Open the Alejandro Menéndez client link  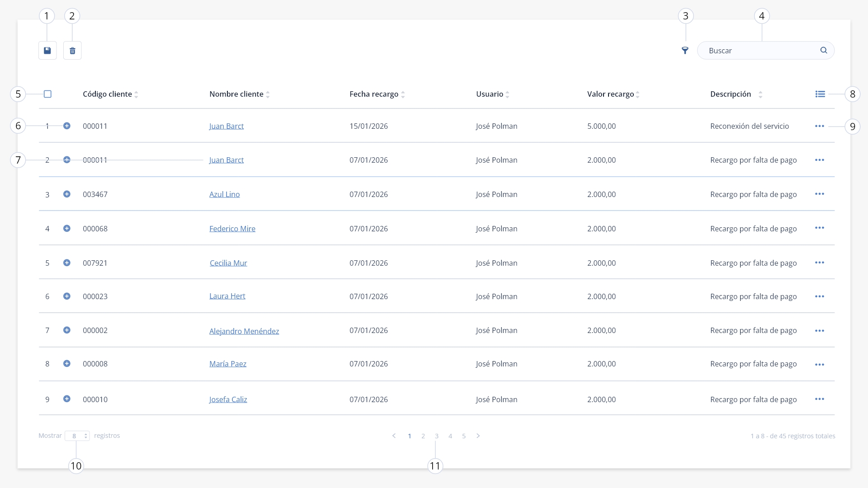point(244,331)
